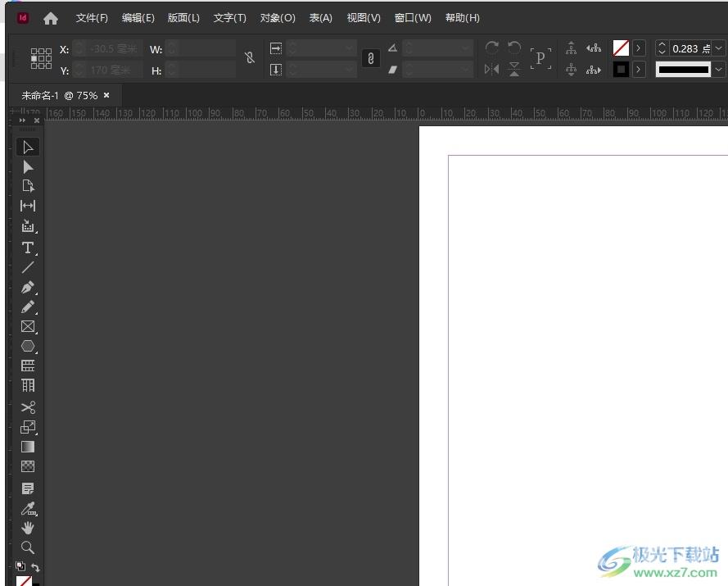Rotate 90 degrees counterclockwise icon
The image size is (728, 586).
click(x=514, y=48)
